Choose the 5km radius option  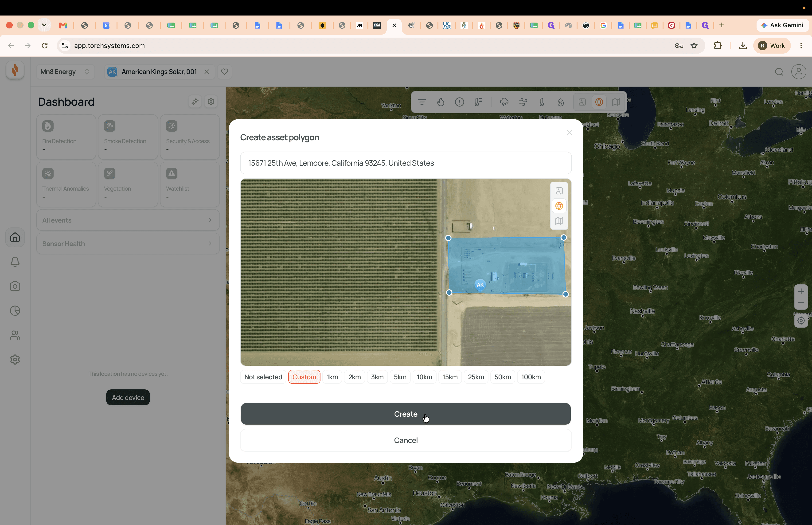coord(400,377)
